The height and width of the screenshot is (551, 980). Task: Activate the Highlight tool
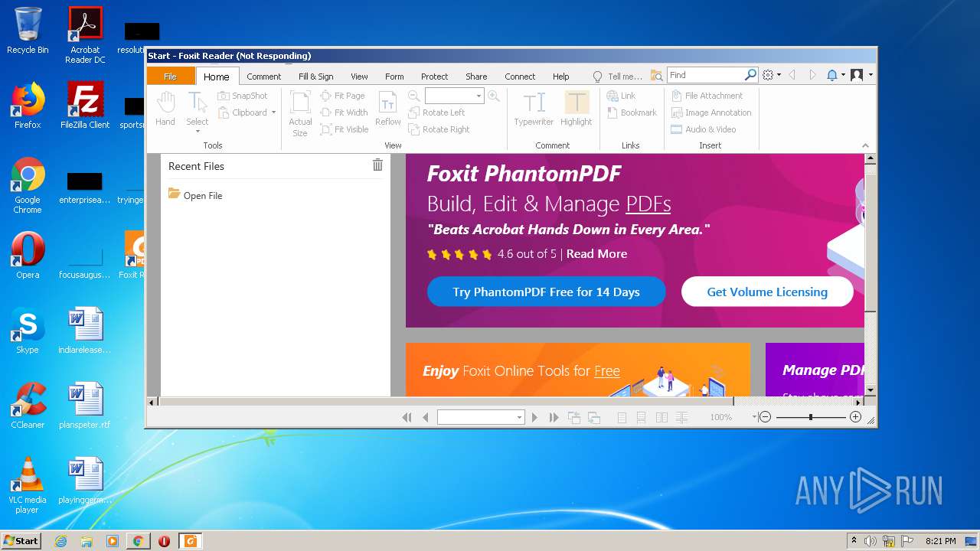[576, 109]
